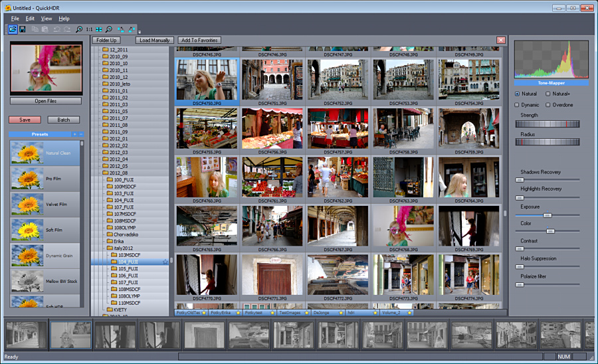The image size is (598, 364).
Task: Click the Redo arrow icon
Action: 67,29
